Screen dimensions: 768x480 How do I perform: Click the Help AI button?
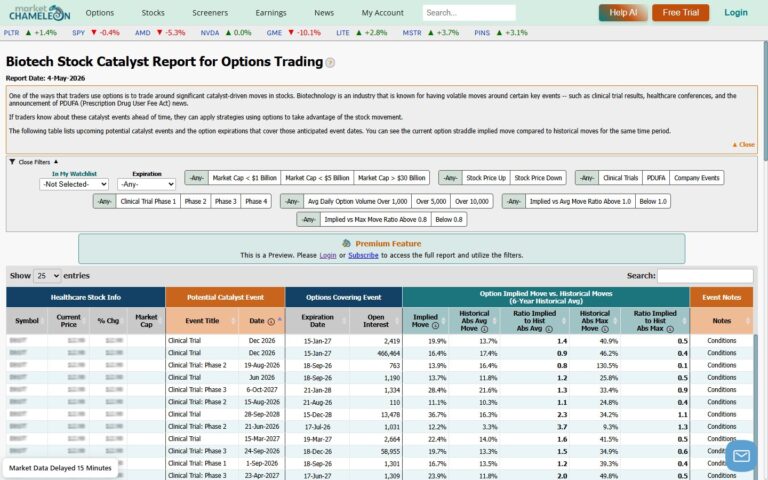click(x=623, y=13)
